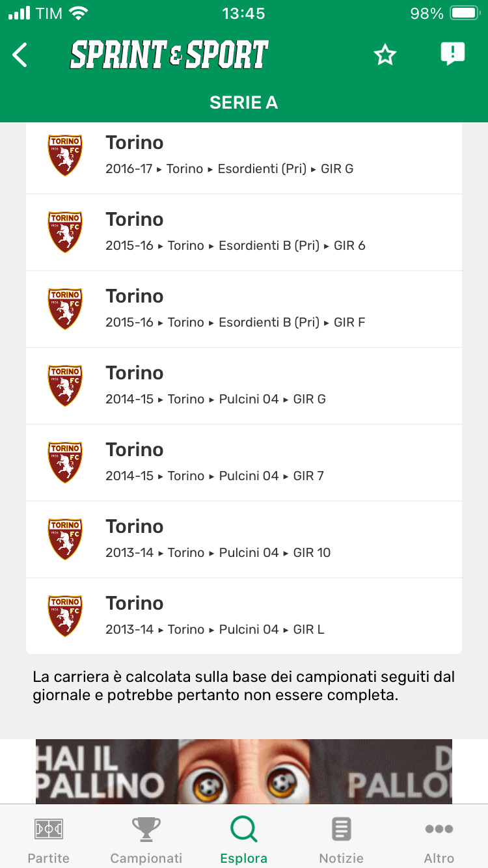The image size is (488, 868).
Task: Open Partite tab with pitch icon
Action: tap(49, 839)
